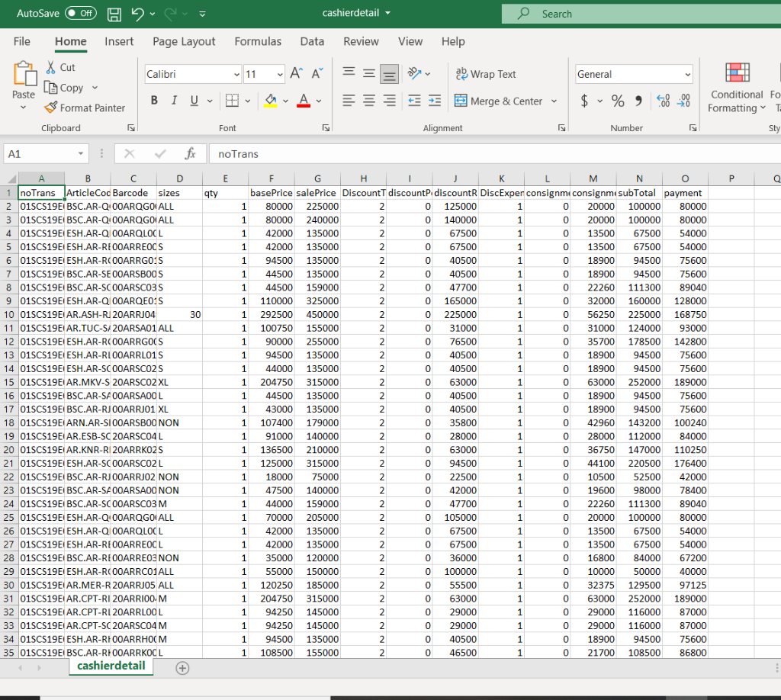Select the column G header
Viewport: 781px width, 700px height.
click(x=317, y=178)
